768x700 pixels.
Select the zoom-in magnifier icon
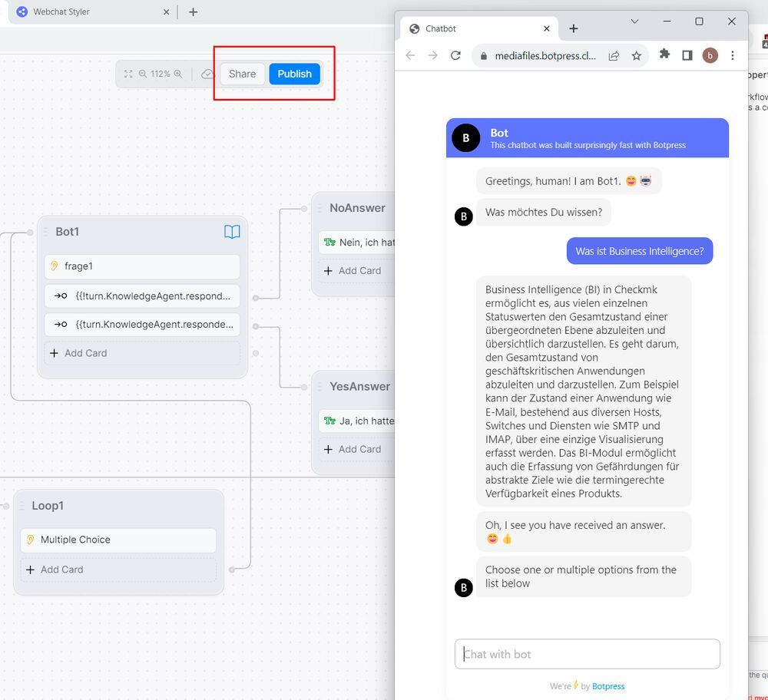coord(178,74)
